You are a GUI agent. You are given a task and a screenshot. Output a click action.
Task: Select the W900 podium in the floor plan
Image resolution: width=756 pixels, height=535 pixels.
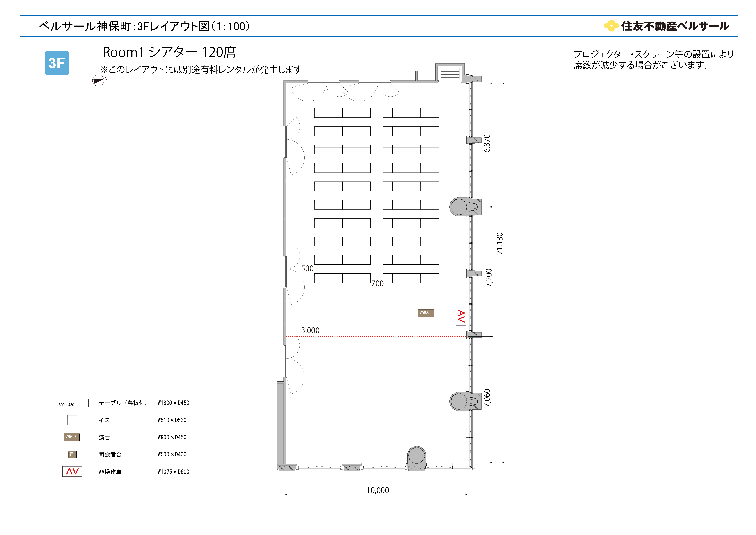426,313
